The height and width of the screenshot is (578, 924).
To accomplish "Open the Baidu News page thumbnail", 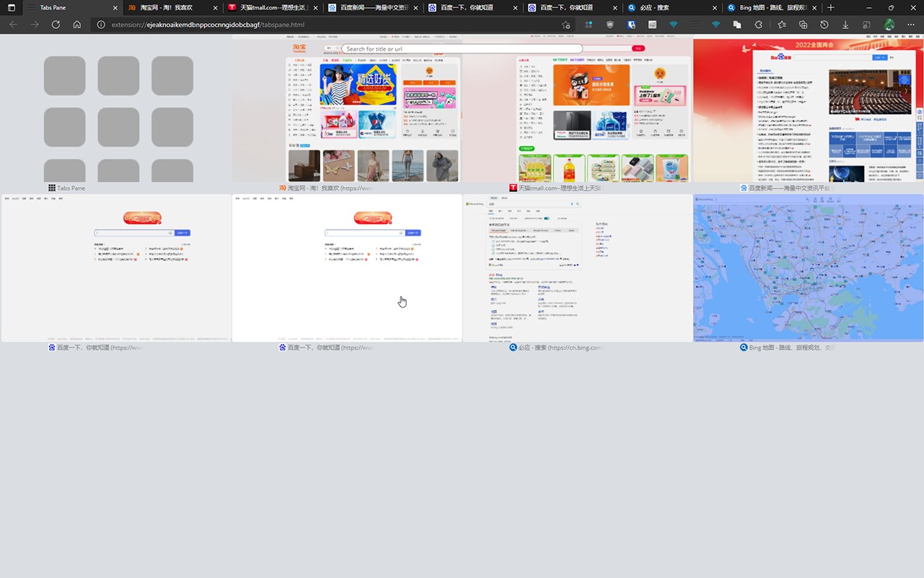I will click(808, 108).
